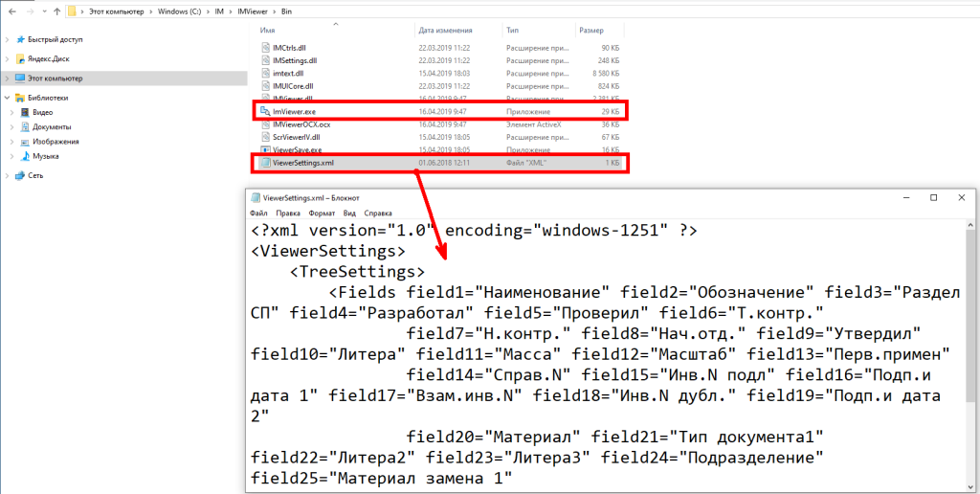The width and height of the screenshot is (980, 494).
Task: Click the Быстрый доступ star icon
Action: pos(20,39)
